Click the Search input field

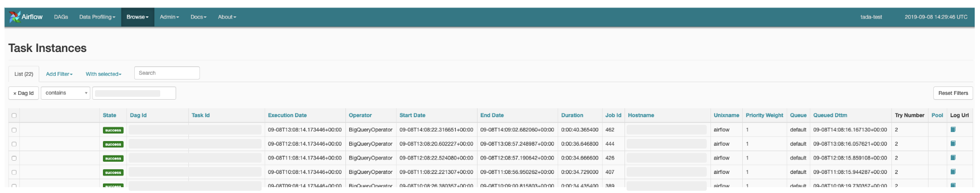(167, 73)
